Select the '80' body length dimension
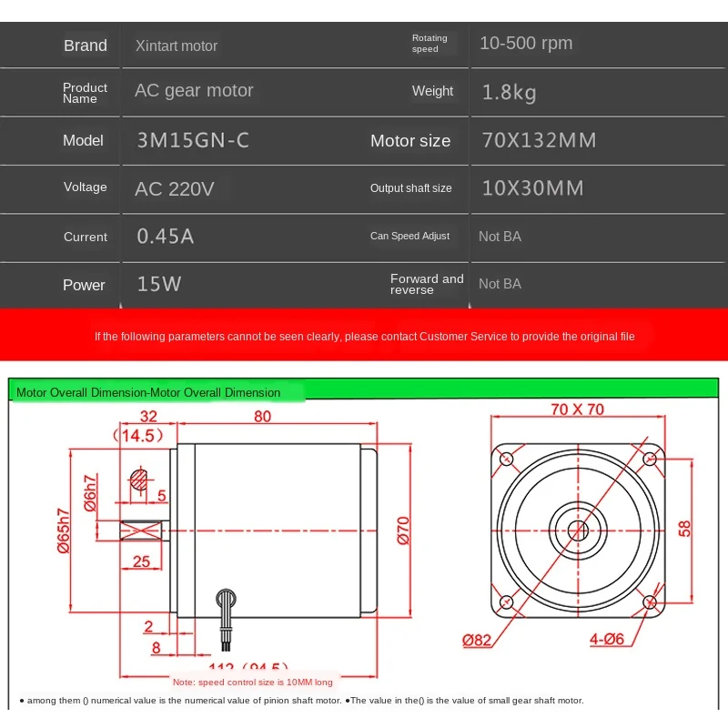728x728 pixels. pyautogui.click(x=262, y=416)
